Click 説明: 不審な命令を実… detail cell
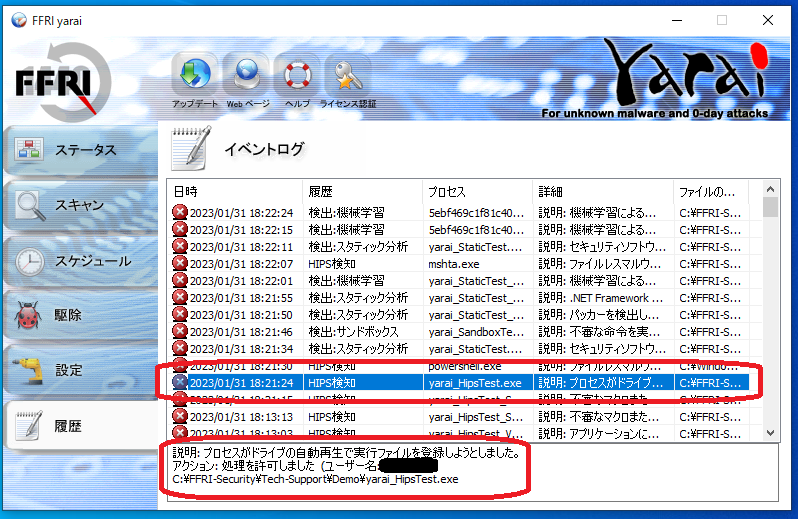798x519 pixels. pos(599,332)
